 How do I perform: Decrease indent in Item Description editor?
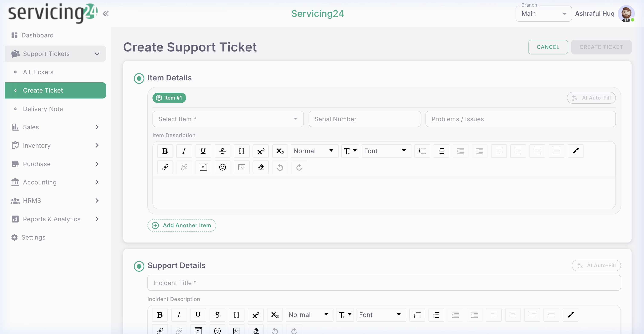(x=480, y=151)
